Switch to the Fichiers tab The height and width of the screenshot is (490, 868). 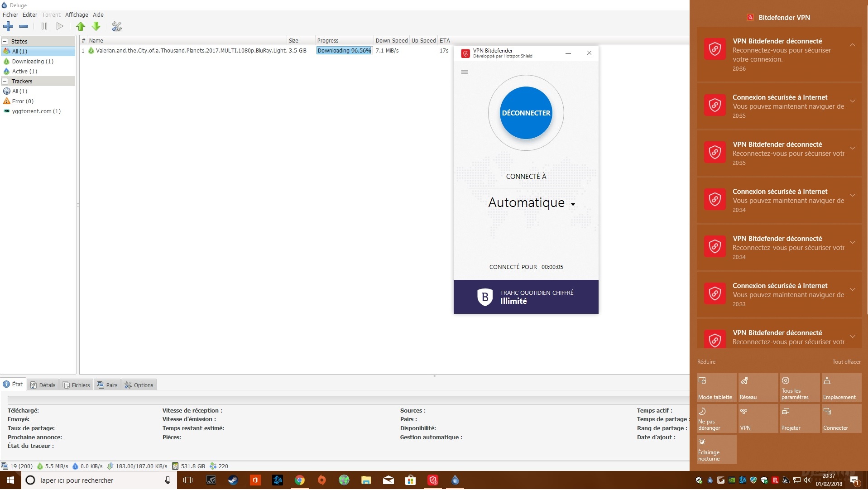[x=76, y=385]
